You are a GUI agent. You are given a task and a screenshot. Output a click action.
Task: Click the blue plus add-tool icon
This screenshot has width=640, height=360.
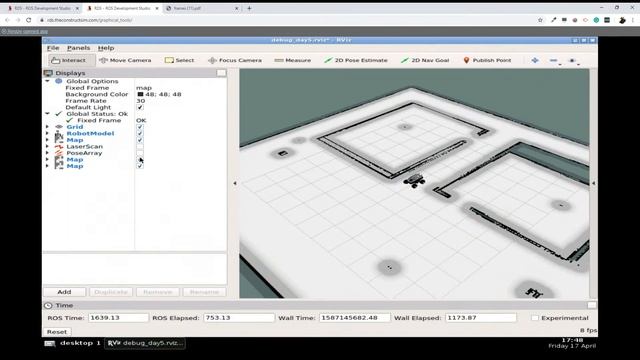tap(535, 60)
